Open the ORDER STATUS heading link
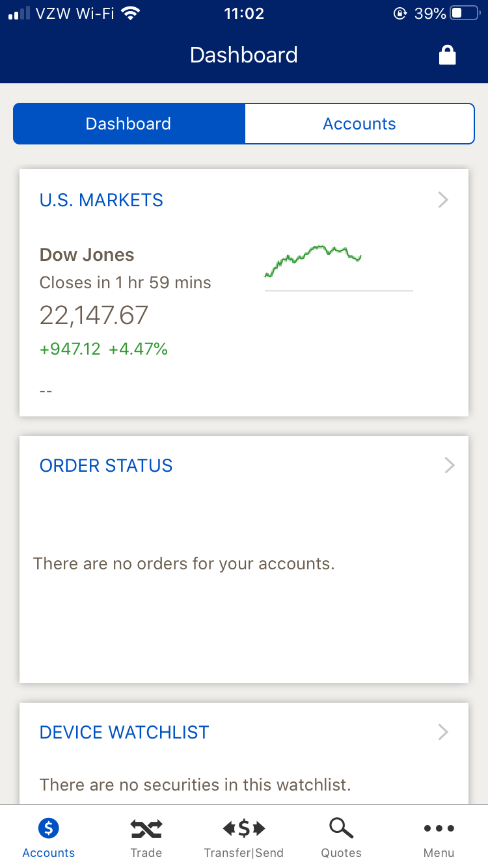Viewport: 488px width, 868px height. coord(106,465)
